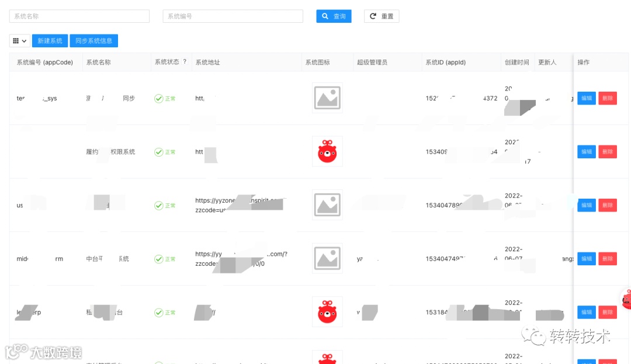Click 编辑 button in the erp row
This screenshot has width=631, height=364.
click(587, 312)
